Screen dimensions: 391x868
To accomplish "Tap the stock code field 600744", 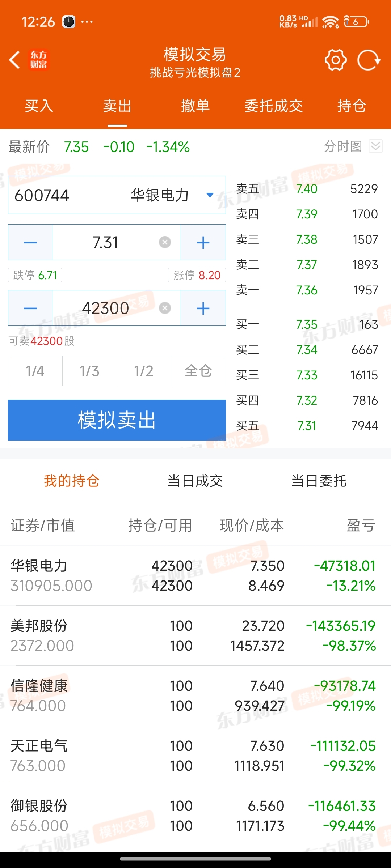I will click(x=117, y=195).
